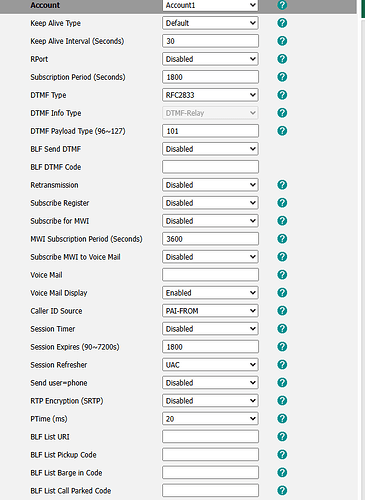Screen dimensions: 365x500
Task: Focus Keep Alive Interval field
Action: 210,41
